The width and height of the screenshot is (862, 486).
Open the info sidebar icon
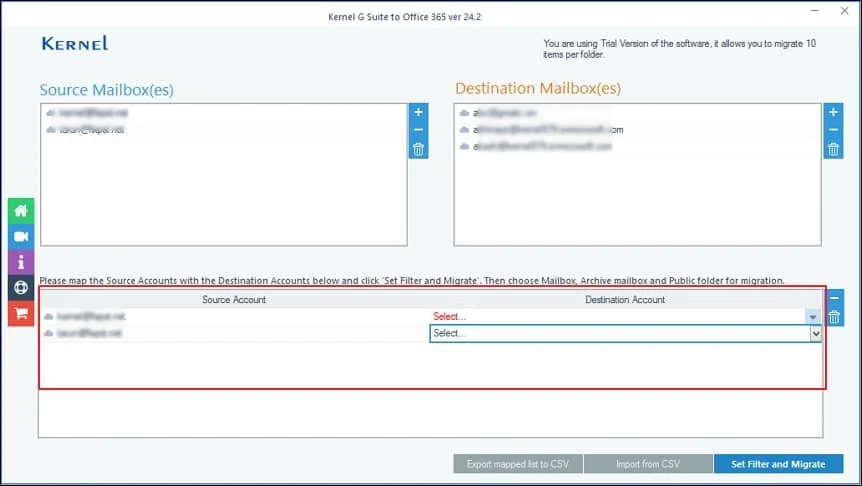click(x=21, y=262)
